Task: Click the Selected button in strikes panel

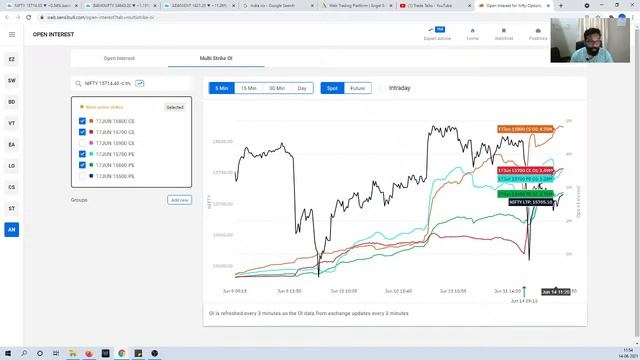Action: tap(175, 107)
